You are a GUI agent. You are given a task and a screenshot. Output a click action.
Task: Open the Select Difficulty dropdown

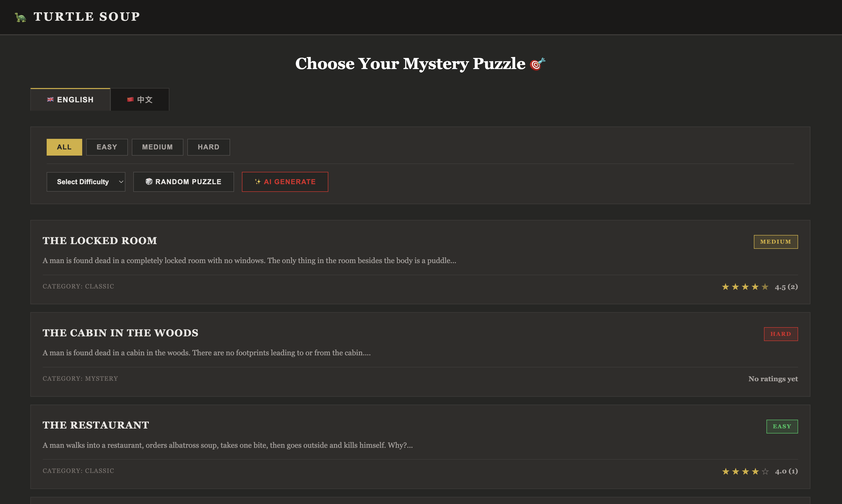[x=86, y=182]
